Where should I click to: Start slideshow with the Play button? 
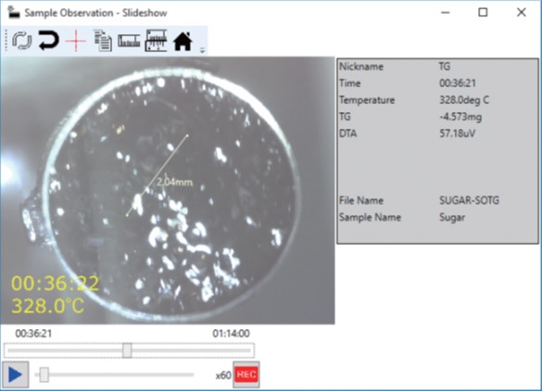tap(15, 374)
